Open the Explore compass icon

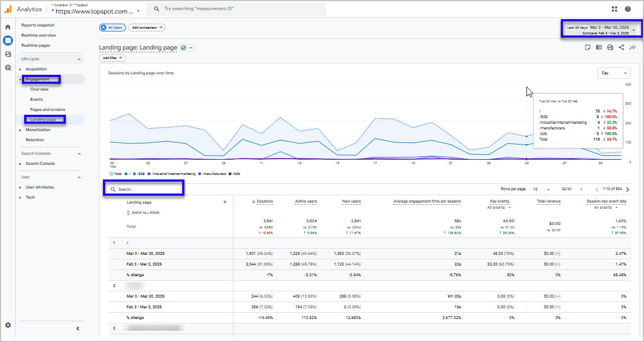7,53
